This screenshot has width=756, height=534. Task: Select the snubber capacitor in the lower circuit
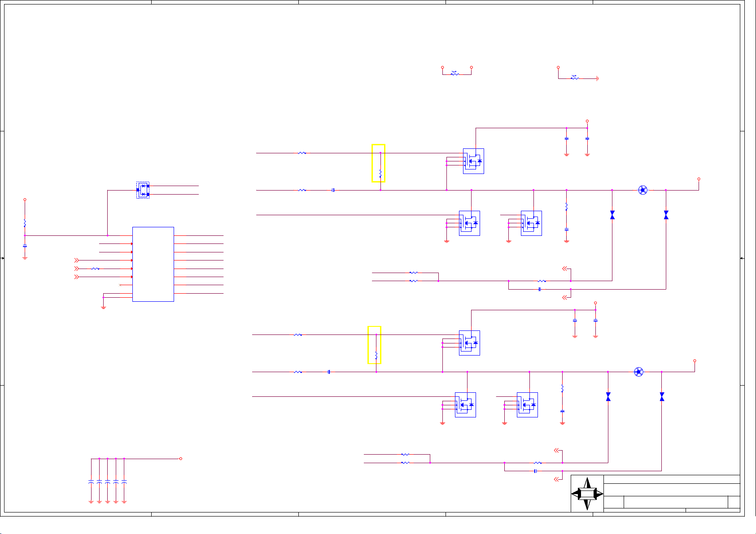click(x=562, y=411)
